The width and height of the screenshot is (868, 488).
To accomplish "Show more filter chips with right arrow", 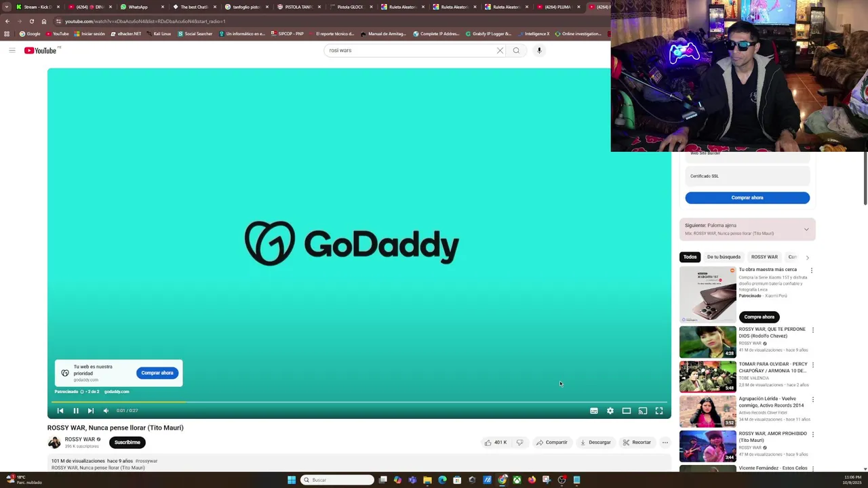I will tap(807, 258).
